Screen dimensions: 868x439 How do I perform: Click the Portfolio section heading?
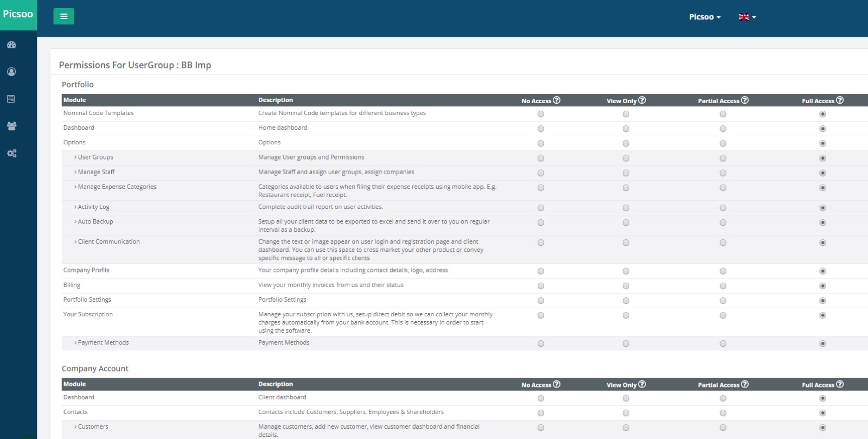click(78, 85)
